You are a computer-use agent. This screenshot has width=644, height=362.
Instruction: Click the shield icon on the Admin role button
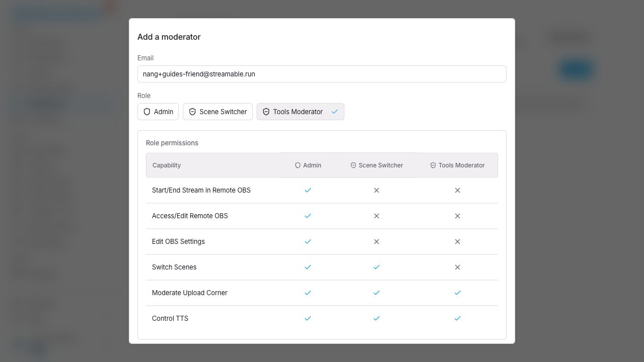pos(147,112)
